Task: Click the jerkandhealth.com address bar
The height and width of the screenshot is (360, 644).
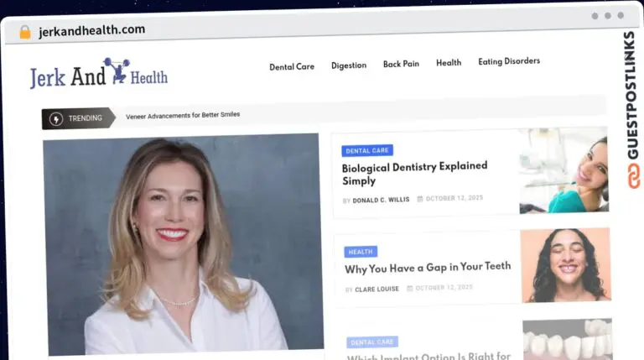Action: (x=252, y=31)
